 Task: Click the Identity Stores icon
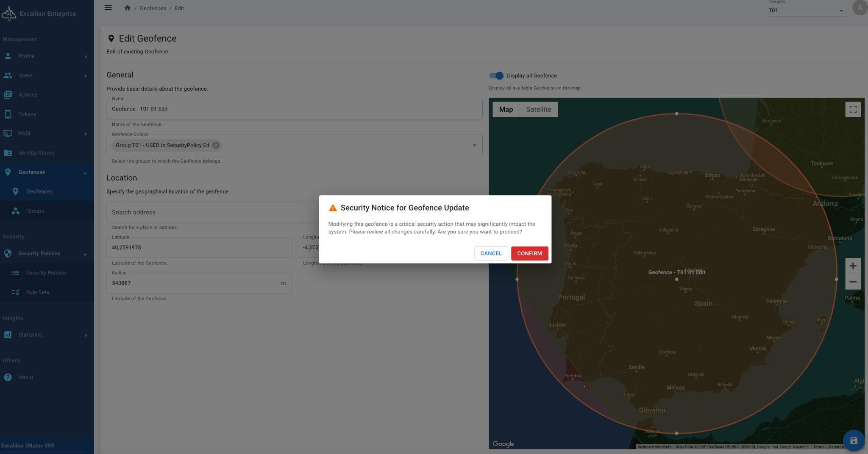pyautogui.click(x=8, y=153)
